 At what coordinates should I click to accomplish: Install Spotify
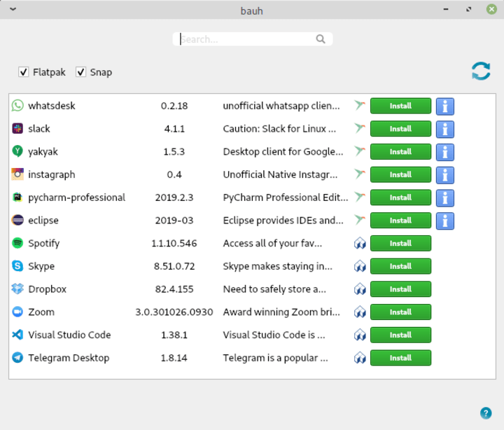pyautogui.click(x=400, y=243)
